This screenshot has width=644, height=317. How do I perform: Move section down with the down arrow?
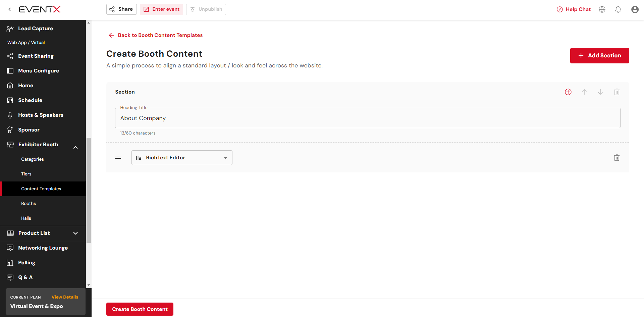pos(600,92)
